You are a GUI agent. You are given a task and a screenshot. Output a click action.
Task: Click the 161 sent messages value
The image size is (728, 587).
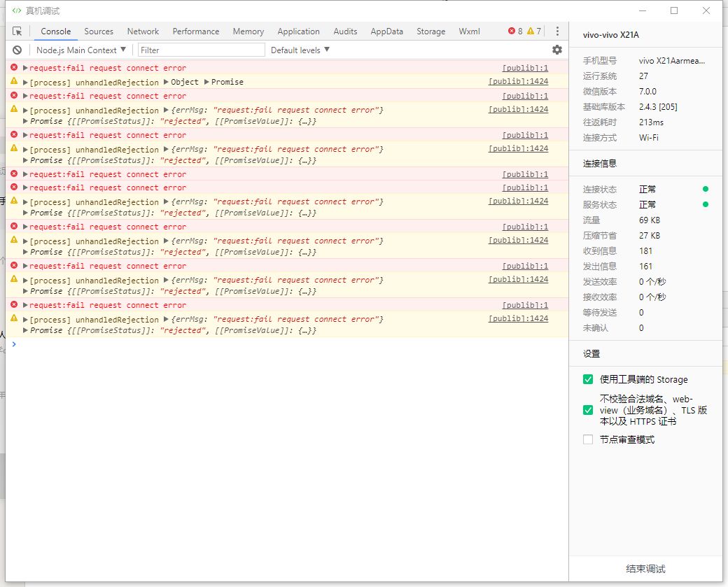tap(645, 266)
